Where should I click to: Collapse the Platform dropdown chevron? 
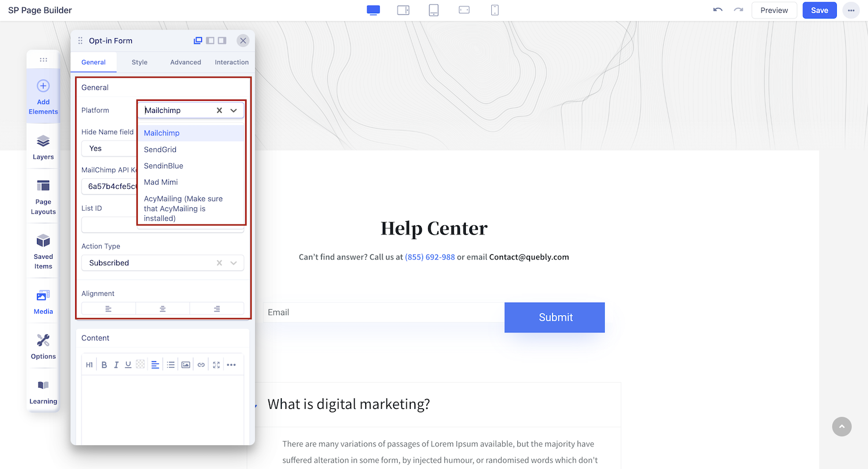click(x=234, y=110)
